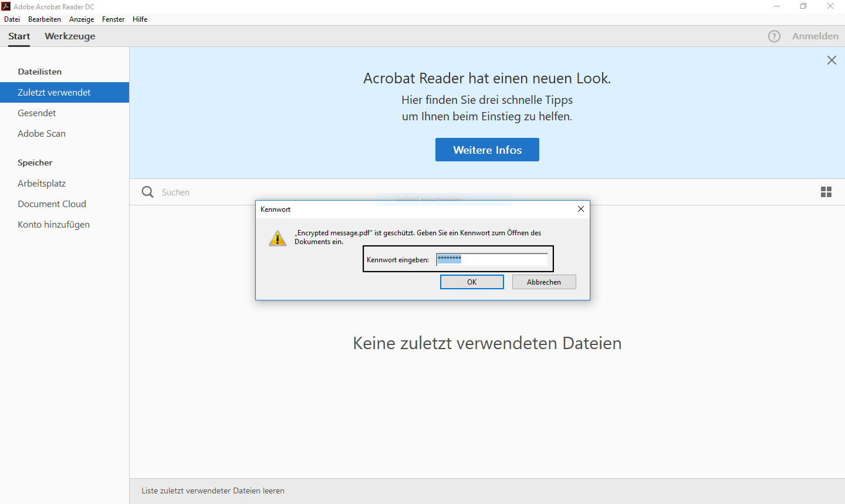
Task: Click the Adobe Acrobat app icon
Action: tap(6, 6)
